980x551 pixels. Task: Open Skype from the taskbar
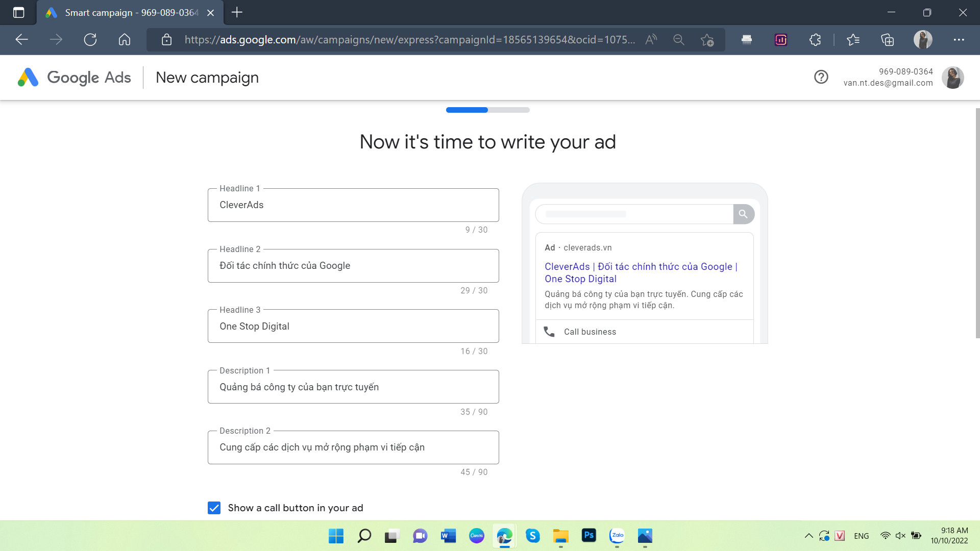tap(533, 536)
